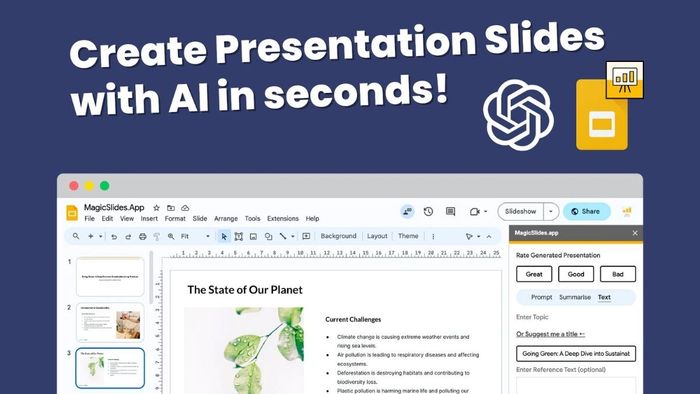Open the Help menu
The width and height of the screenshot is (700, 394).
point(312,219)
